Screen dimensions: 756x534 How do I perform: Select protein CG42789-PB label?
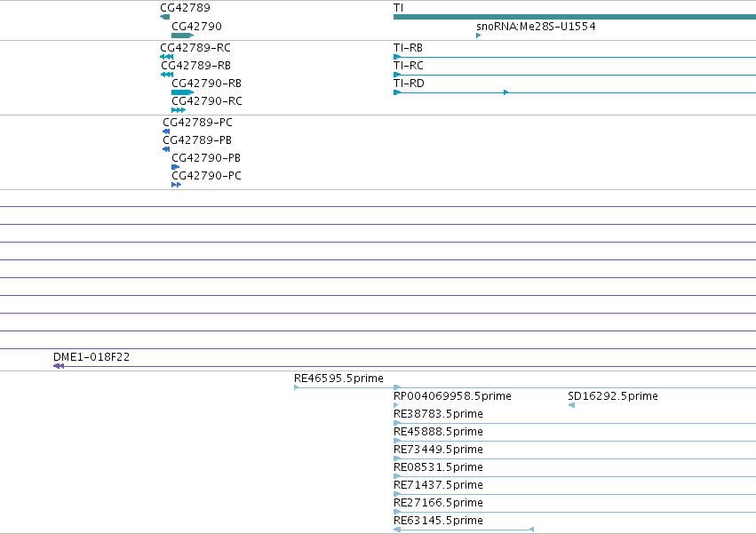[x=197, y=140]
